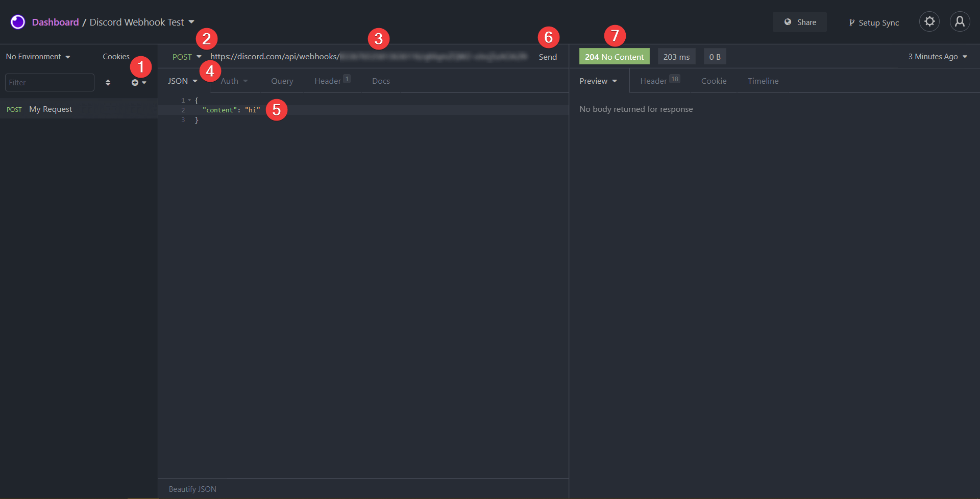Viewport: 980px width, 499px height.
Task: Open the user account icon
Action: coord(960,21)
